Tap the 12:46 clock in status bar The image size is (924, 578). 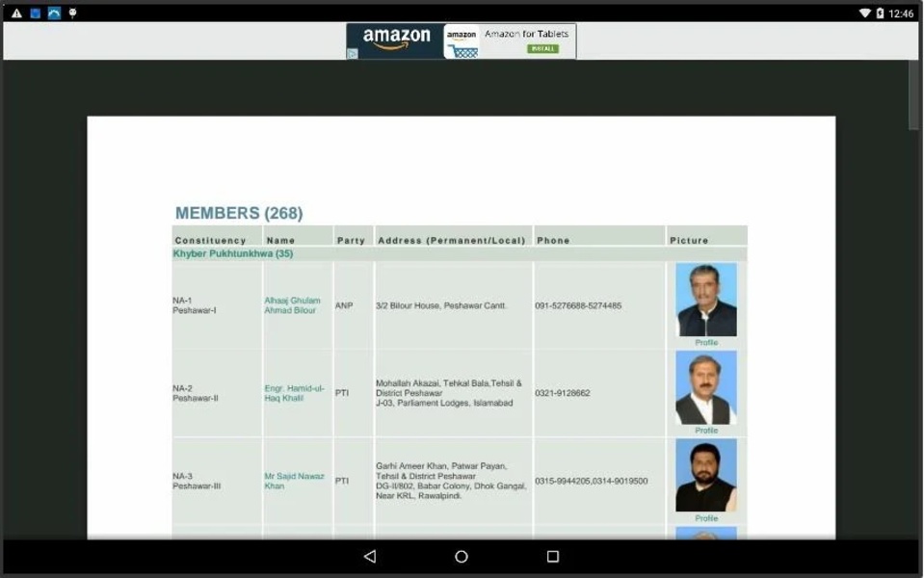click(x=901, y=13)
